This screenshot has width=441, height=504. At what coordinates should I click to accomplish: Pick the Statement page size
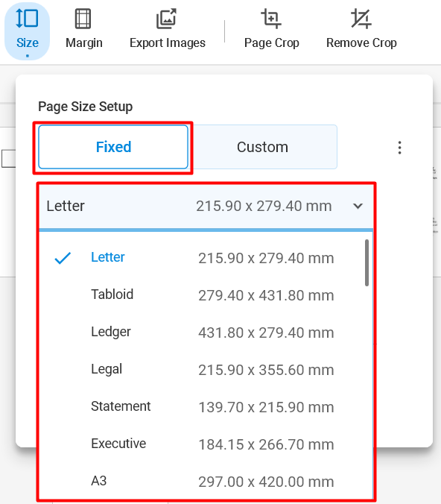pos(206,406)
